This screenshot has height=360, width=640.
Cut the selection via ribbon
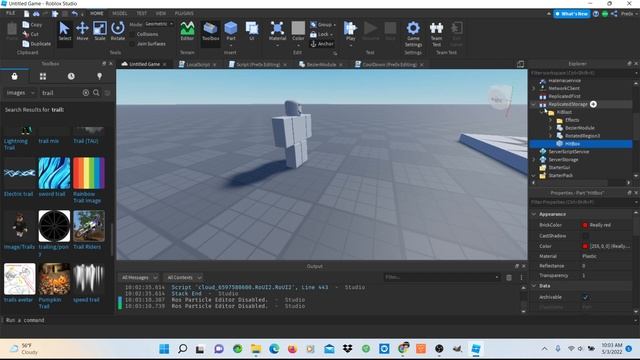point(31,34)
